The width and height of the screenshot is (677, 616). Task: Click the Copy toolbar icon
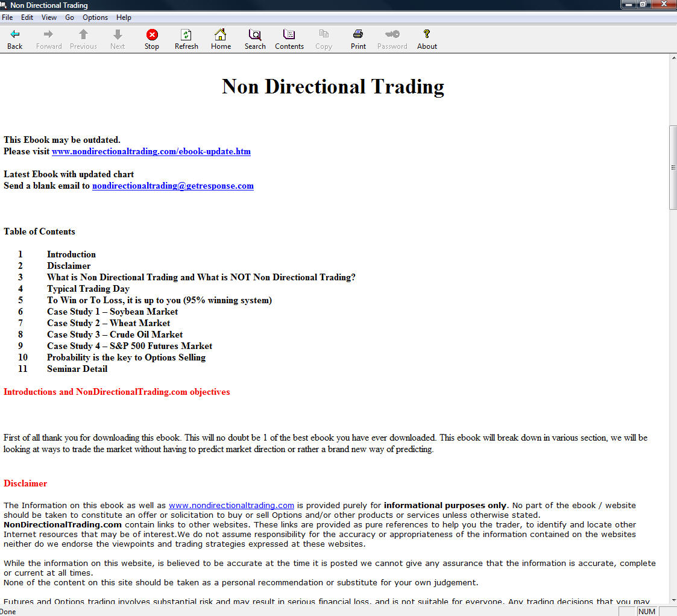323,39
